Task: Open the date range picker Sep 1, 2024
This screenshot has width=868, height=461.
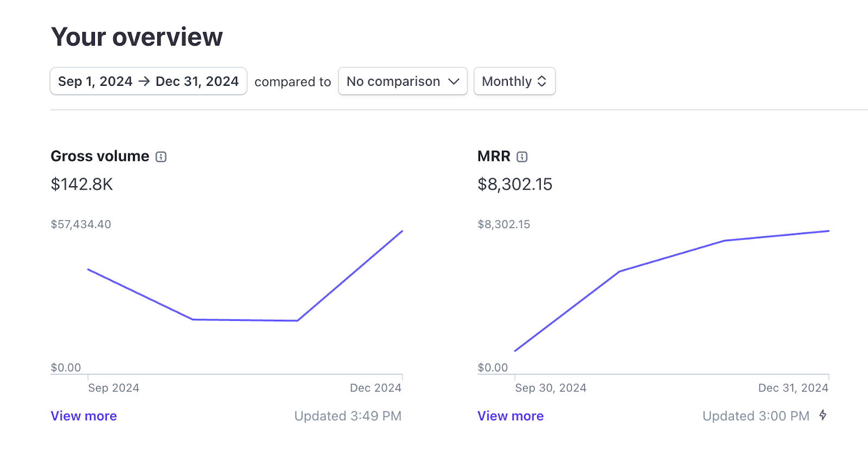Action: click(149, 81)
